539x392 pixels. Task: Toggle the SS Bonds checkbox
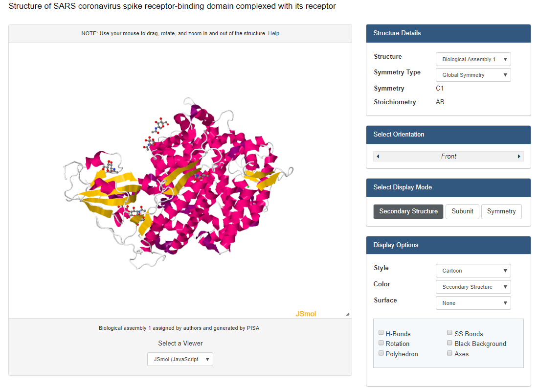[x=450, y=333]
